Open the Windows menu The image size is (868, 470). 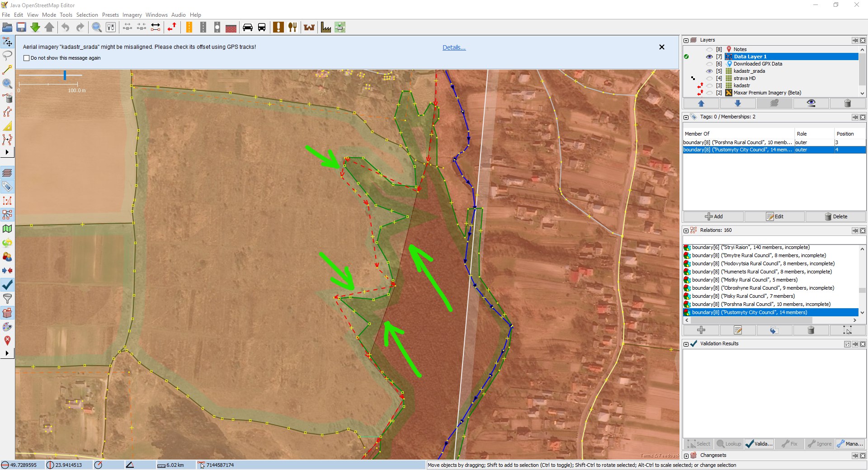[156, 15]
